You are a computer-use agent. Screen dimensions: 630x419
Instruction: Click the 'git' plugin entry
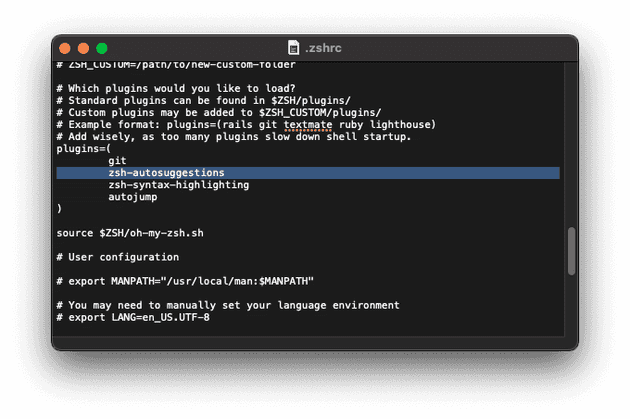[x=117, y=161]
